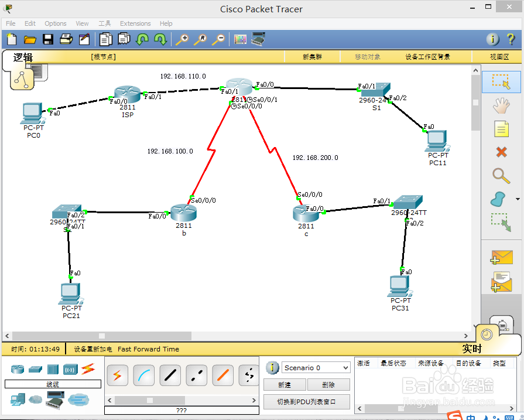Select Wireless Devices category icon
The width and height of the screenshot is (524, 420).
[x=70, y=370]
